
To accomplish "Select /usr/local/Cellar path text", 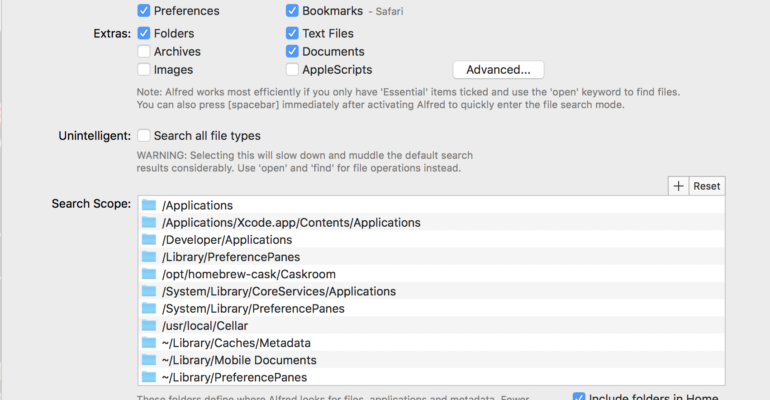I will point(205,325).
